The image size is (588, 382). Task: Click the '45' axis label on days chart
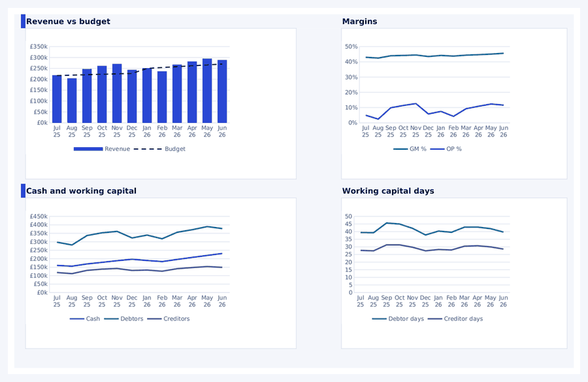click(349, 224)
